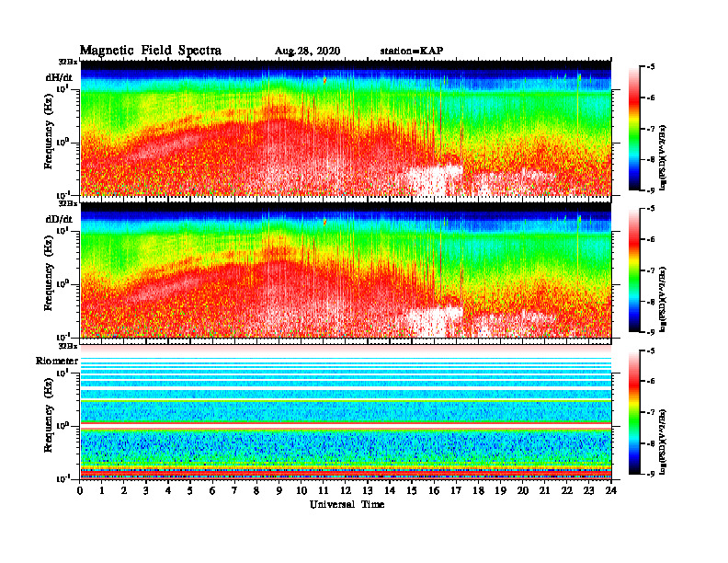Click the "21" hour tick label
Viewport: 728px width, 563px height.
[544, 490]
